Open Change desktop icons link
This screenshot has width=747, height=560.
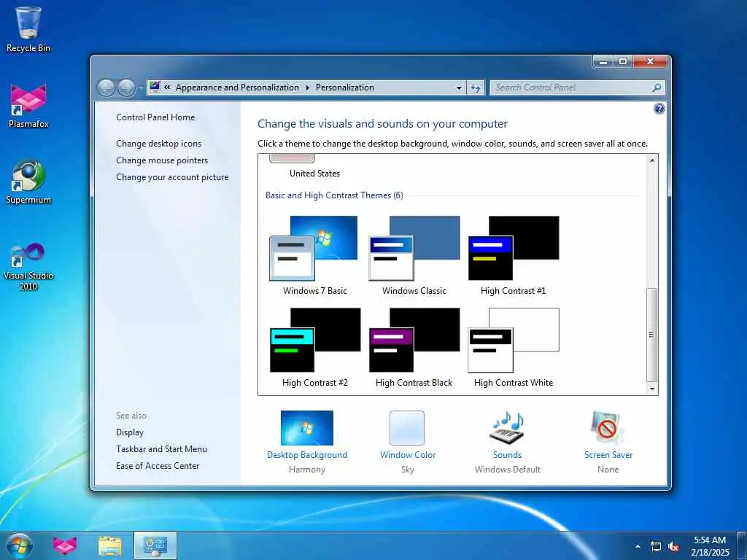(158, 144)
